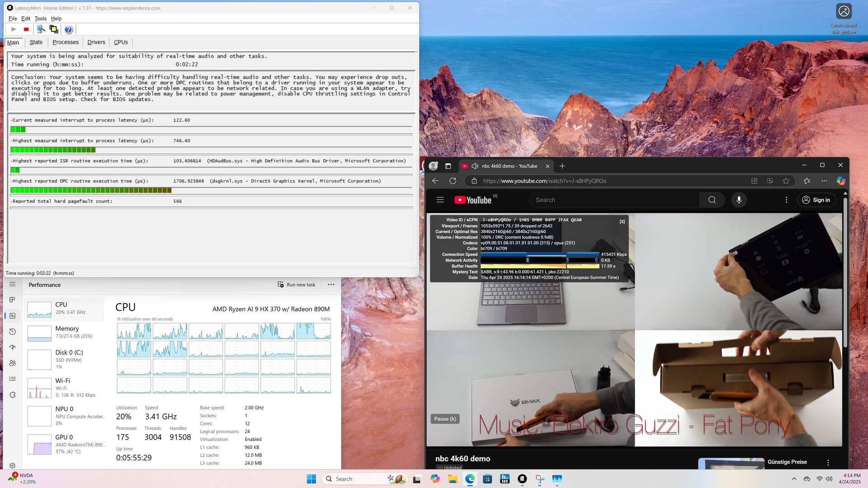Click the YouTube page vertical scrollbar

click(845, 271)
